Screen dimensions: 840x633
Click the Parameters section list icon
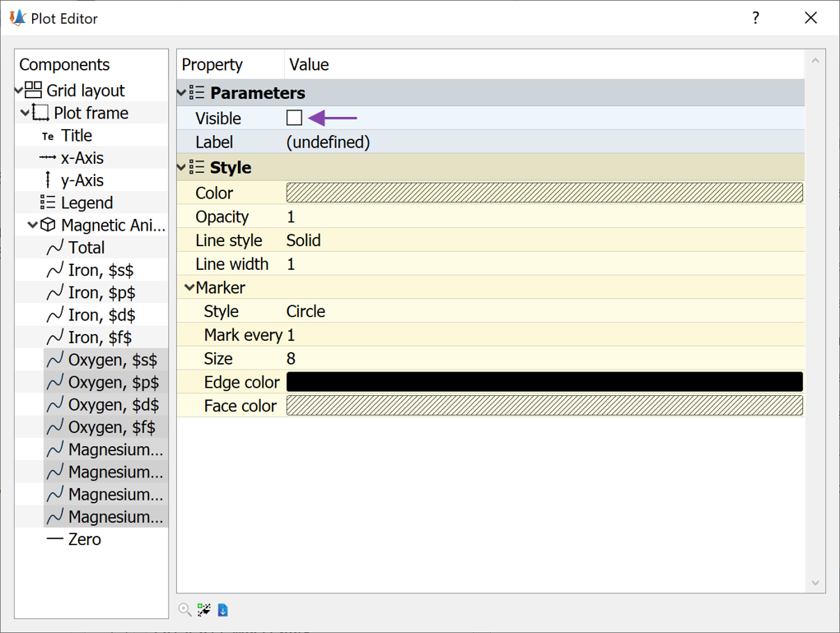coord(197,93)
